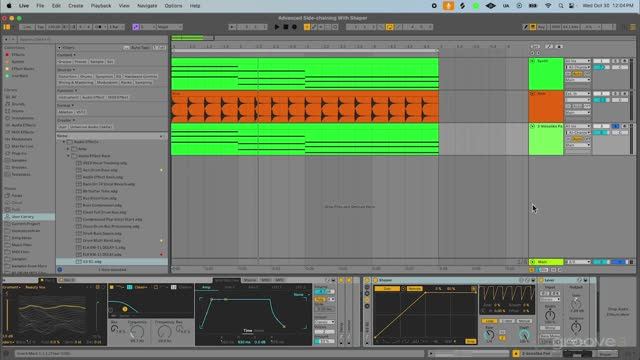
Task: Click the Remote button in Shaper
Action: click(414, 289)
